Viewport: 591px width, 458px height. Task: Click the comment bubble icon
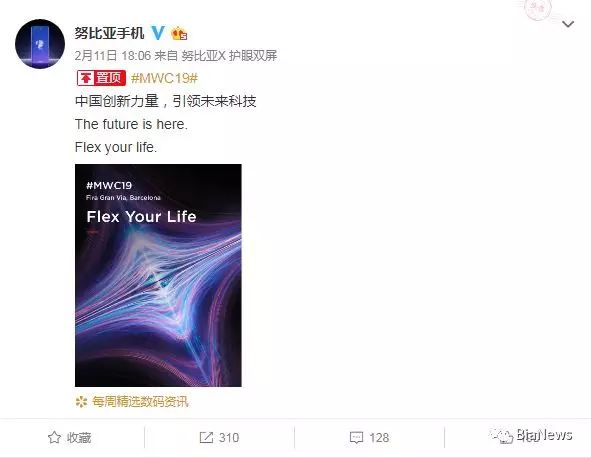click(x=357, y=438)
